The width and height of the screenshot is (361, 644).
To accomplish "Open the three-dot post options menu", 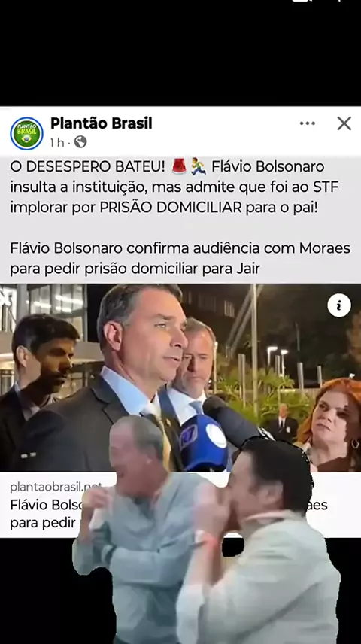I will click(x=307, y=123).
